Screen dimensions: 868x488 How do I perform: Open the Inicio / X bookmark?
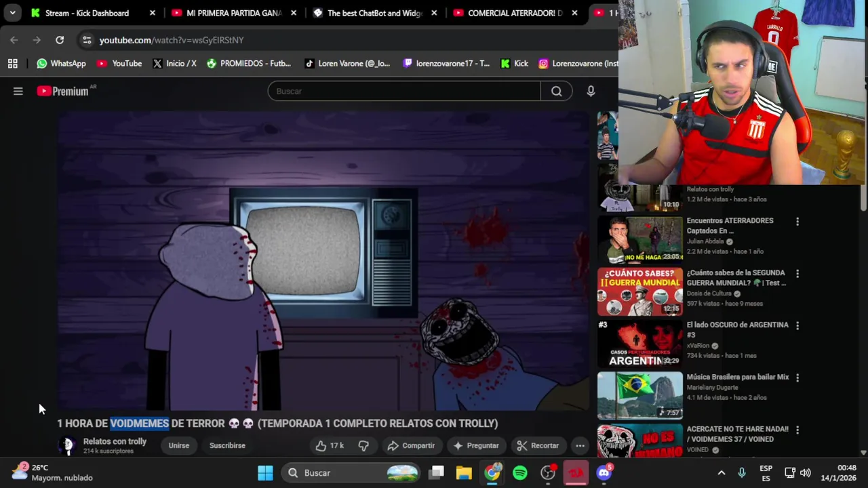coord(174,64)
